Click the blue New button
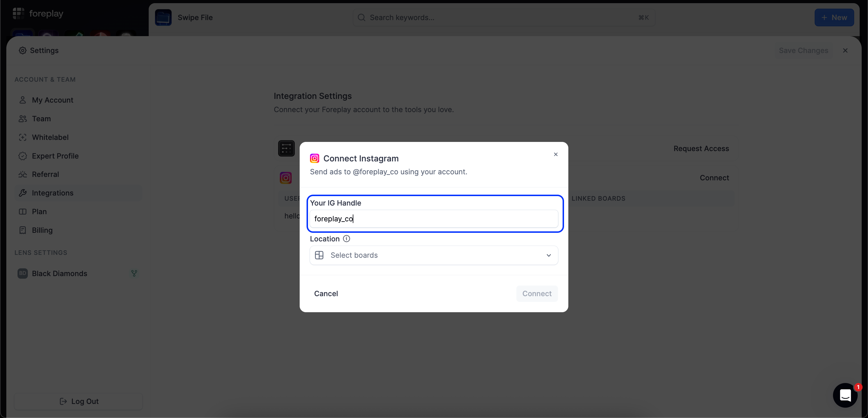Viewport: 868px width, 418px height. (834, 17)
